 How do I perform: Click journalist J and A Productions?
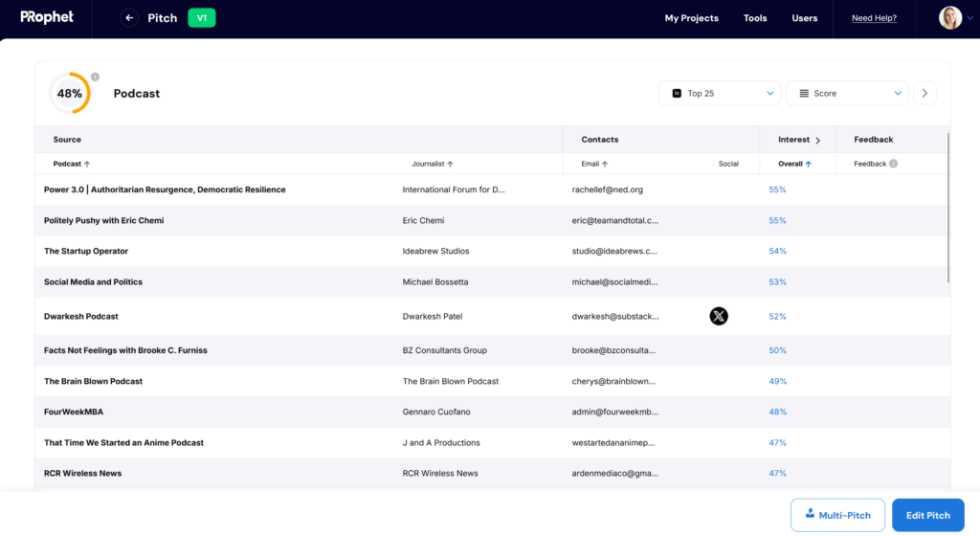[441, 442]
